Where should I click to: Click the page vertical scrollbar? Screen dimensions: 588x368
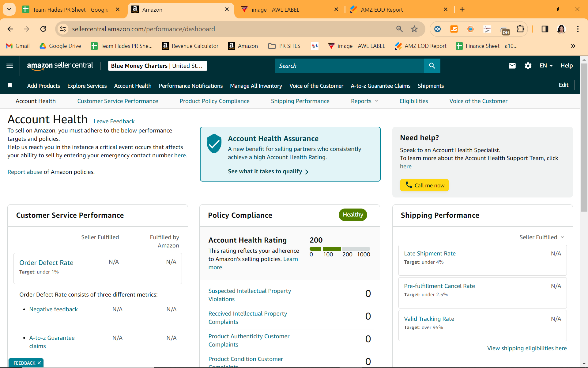point(584,138)
